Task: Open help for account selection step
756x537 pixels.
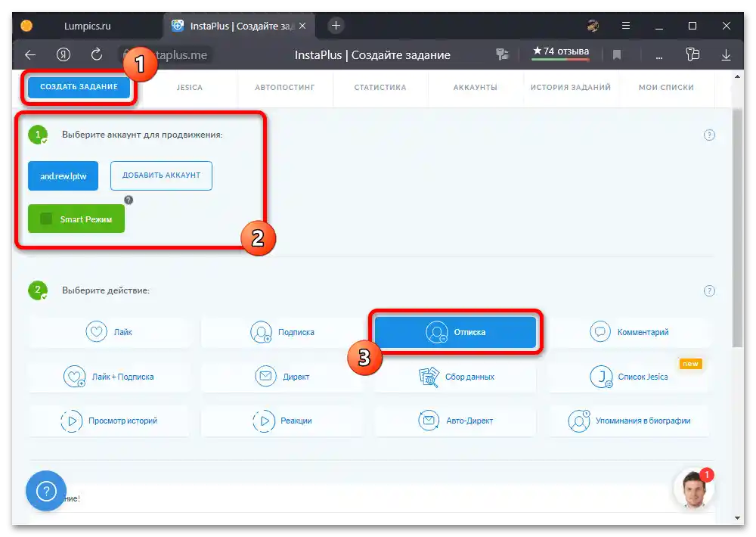Action: click(709, 135)
